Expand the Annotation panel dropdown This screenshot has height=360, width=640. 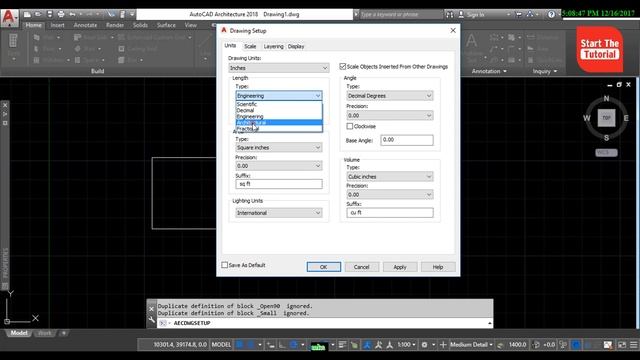(x=489, y=71)
